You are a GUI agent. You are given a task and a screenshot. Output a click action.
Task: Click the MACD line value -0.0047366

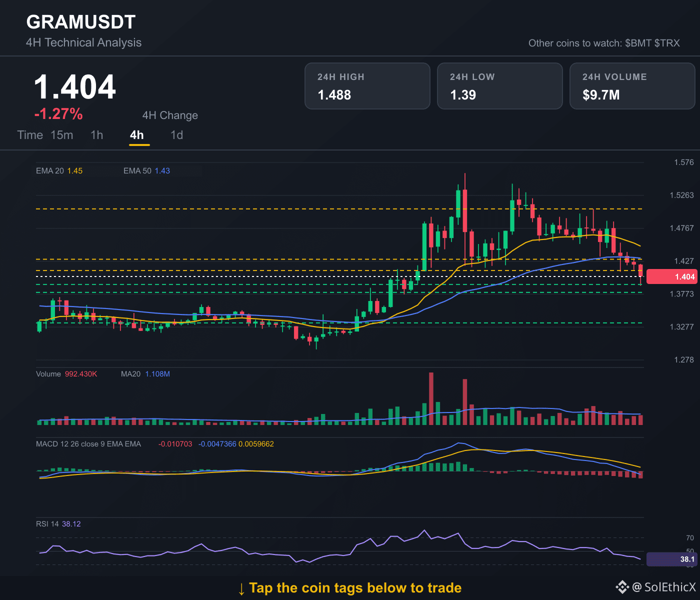point(217,444)
